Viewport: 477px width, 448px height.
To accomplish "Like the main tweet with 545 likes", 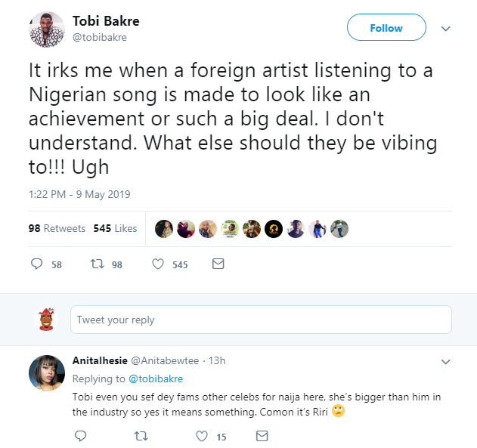I will tap(158, 264).
